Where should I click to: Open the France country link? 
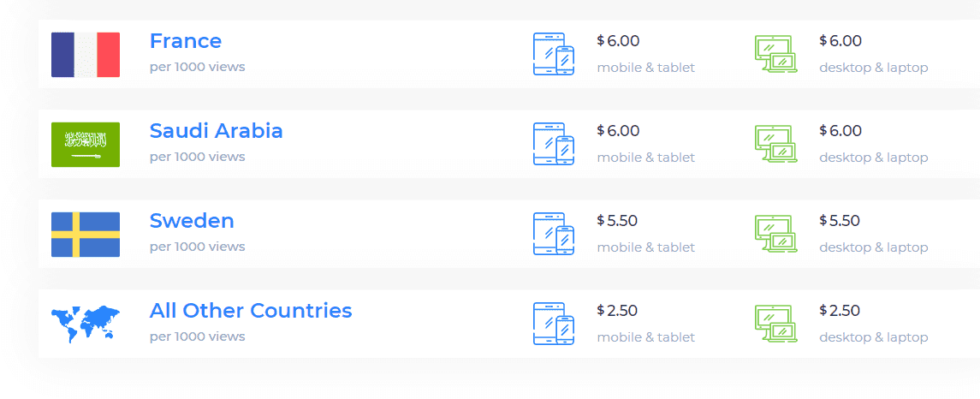[186, 40]
